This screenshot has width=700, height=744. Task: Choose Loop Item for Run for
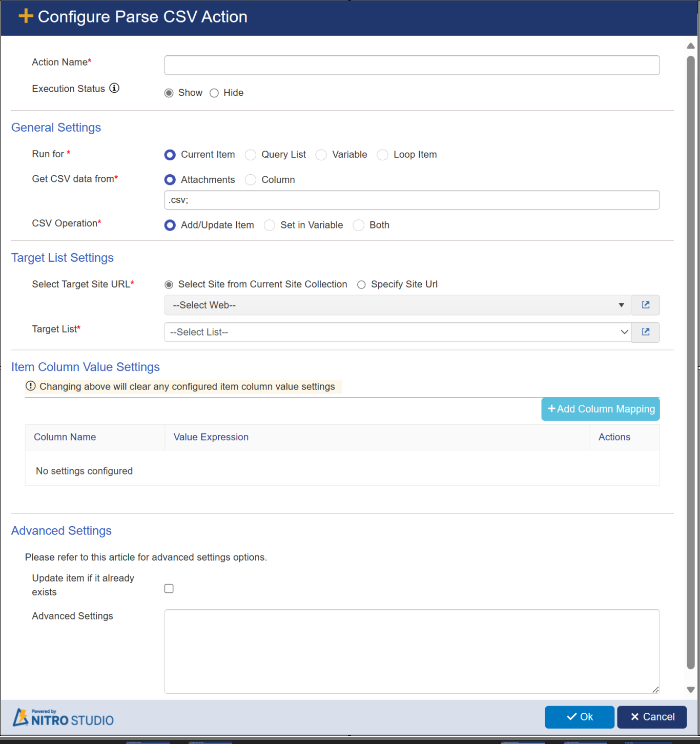[x=382, y=155]
